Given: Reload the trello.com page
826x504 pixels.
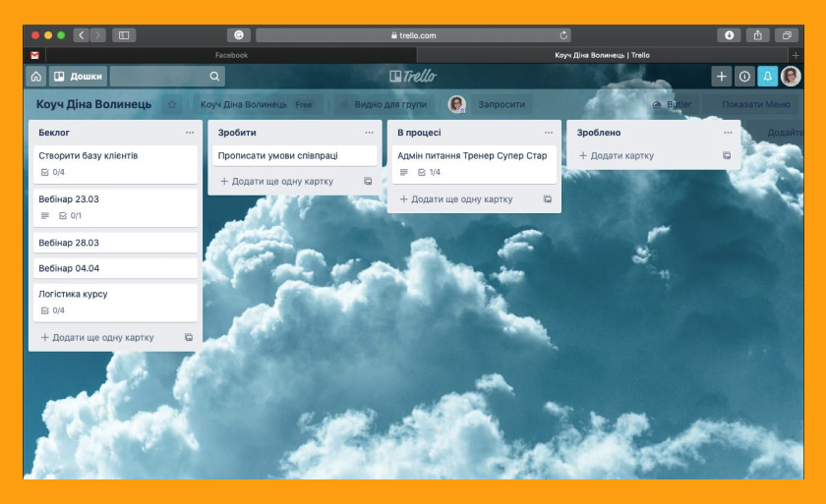Looking at the screenshot, I should click(563, 35).
